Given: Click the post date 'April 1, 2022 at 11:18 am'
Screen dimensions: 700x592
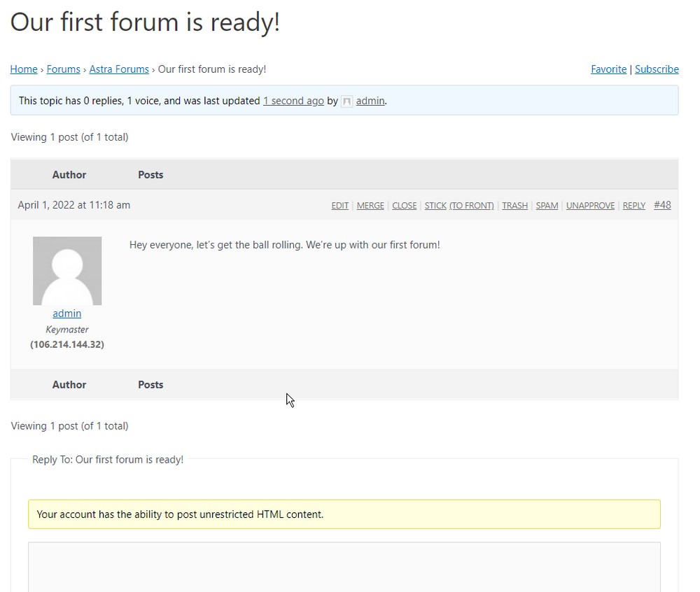Looking at the screenshot, I should (x=74, y=205).
